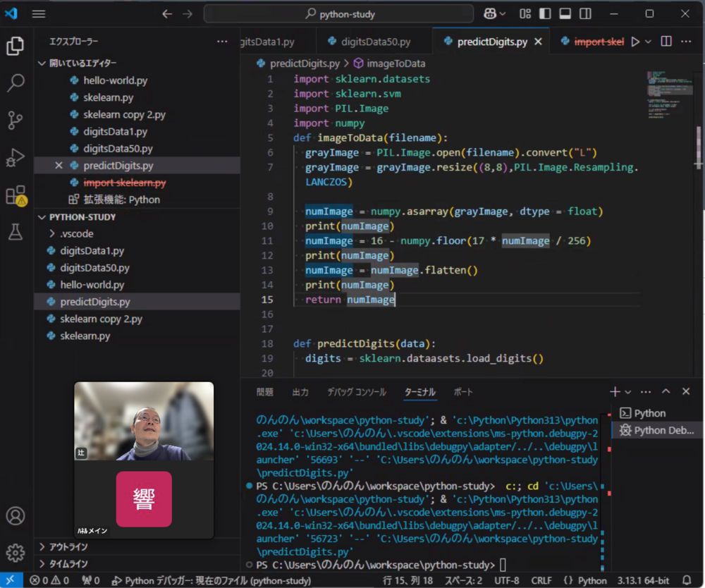
Task: Open the remote window indicator in status bar
Action: tap(11, 580)
